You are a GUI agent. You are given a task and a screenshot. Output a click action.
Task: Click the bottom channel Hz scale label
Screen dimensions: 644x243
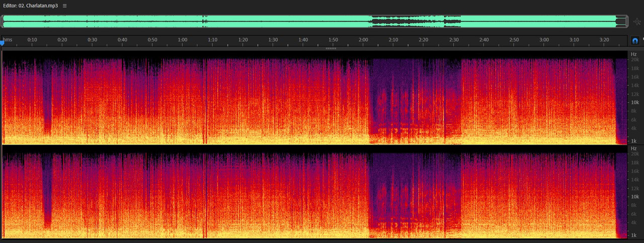pos(634,149)
